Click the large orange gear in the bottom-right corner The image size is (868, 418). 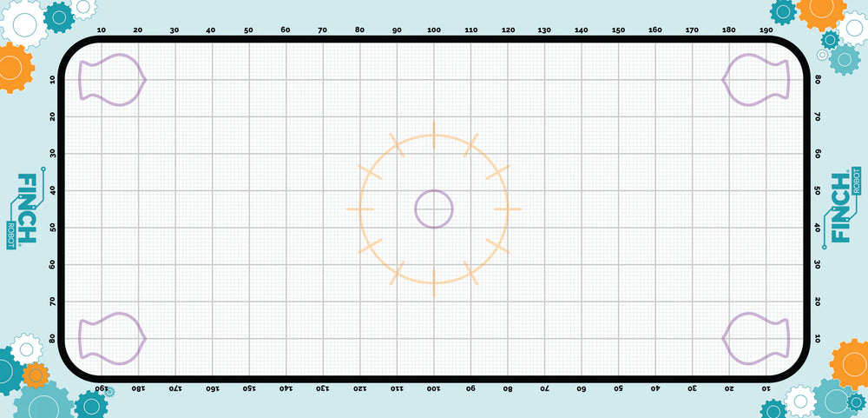pos(852,363)
